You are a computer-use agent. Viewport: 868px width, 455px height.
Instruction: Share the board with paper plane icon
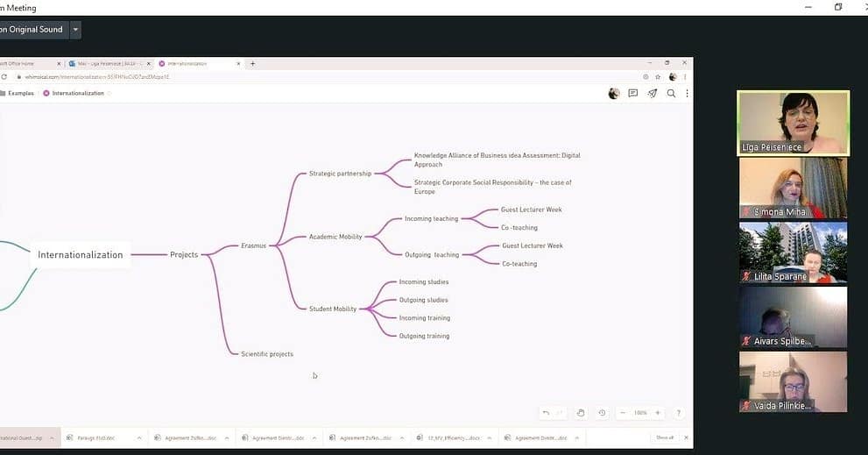pyautogui.click(x=653, y=94)
